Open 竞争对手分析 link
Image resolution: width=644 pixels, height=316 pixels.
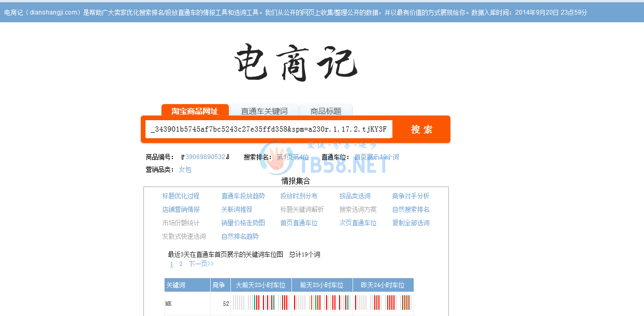[411, 196]
